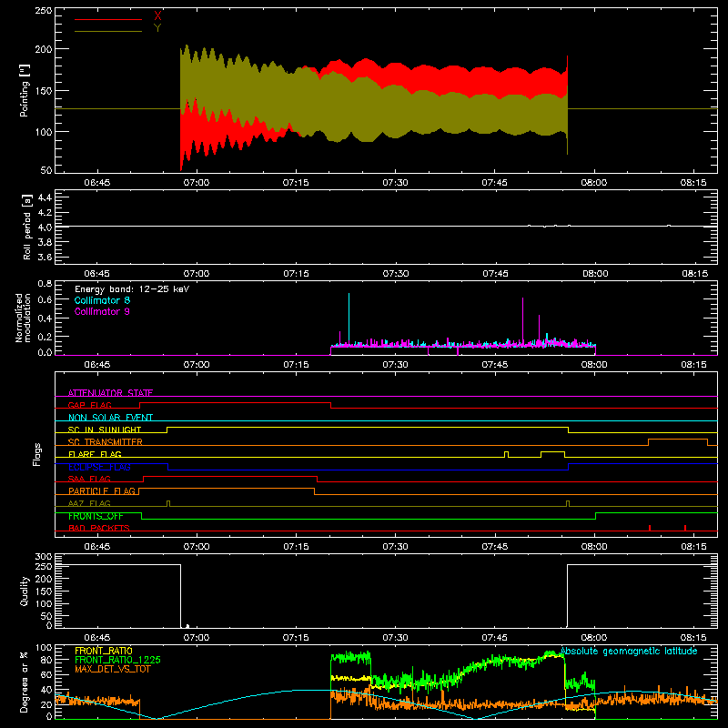
Task: Select the SC_IN_SUNLIGHT flag label
Action: (x=105, y=430)
